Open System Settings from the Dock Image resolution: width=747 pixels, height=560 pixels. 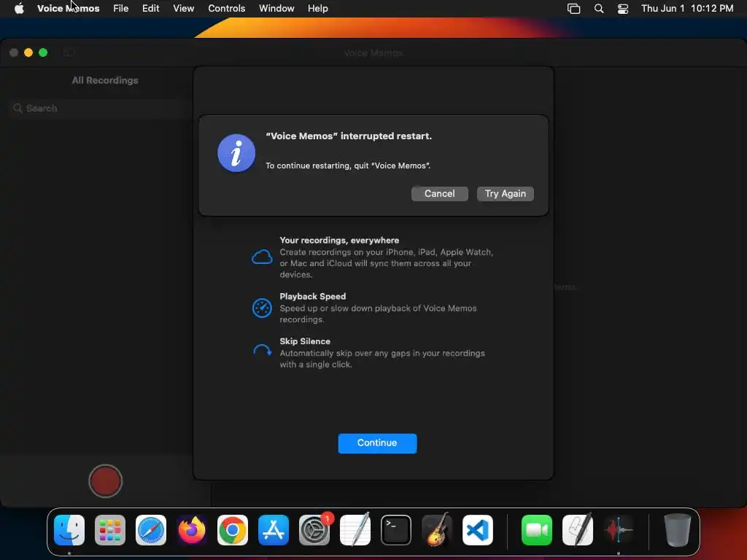[x=314, y=530]
